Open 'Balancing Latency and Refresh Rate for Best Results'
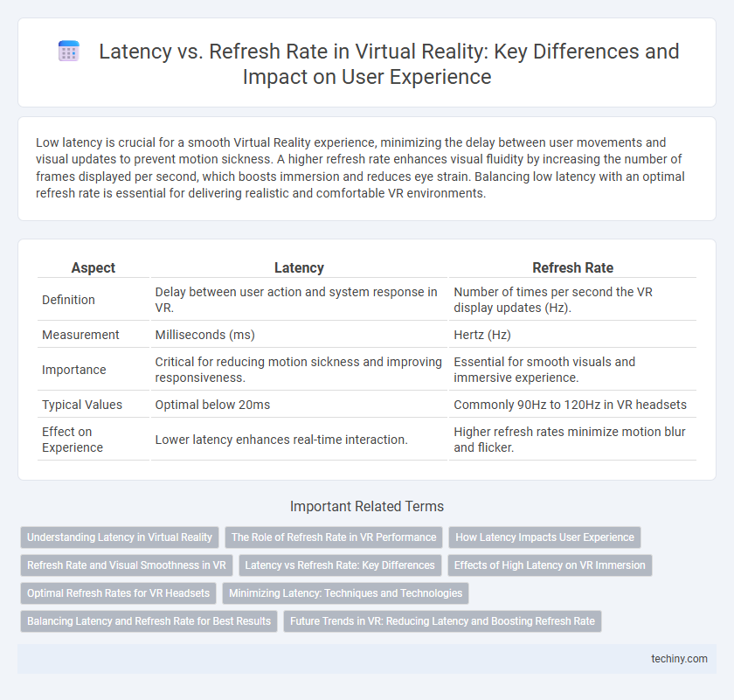The image size is (734, 700). [149, 620]
